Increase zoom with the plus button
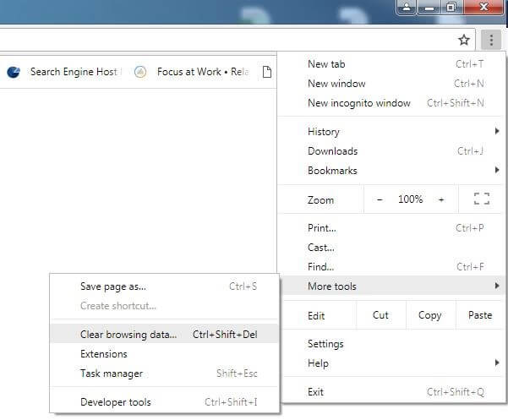Viewport: 508px width, 420px height. [441, 199]
